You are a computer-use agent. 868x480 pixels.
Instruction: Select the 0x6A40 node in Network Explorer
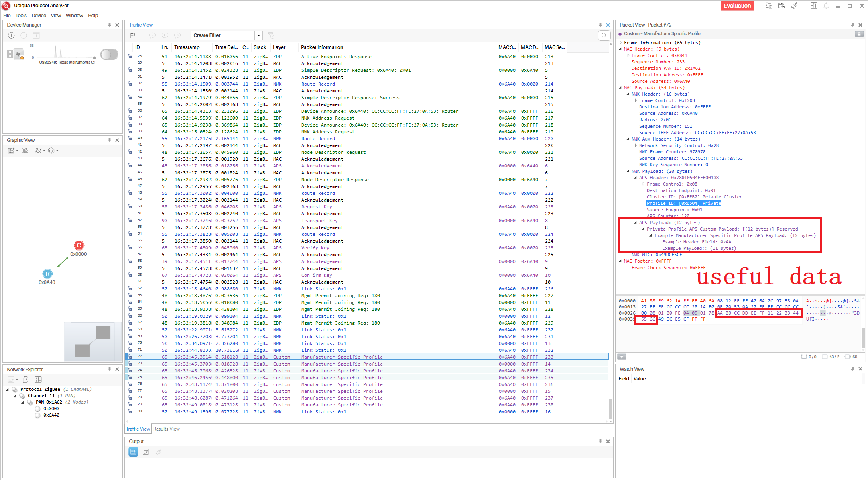(51, 415)
